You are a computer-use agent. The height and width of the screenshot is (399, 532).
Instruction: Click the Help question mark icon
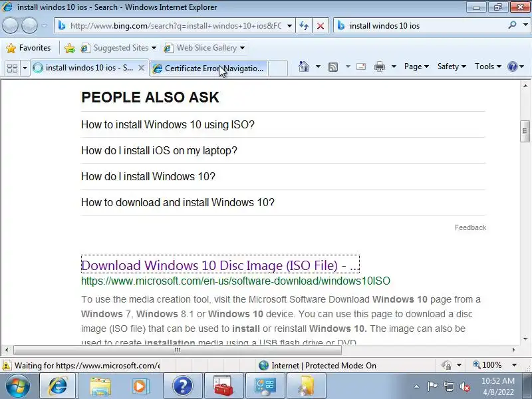pyautogui.click(x=513, y=66)
